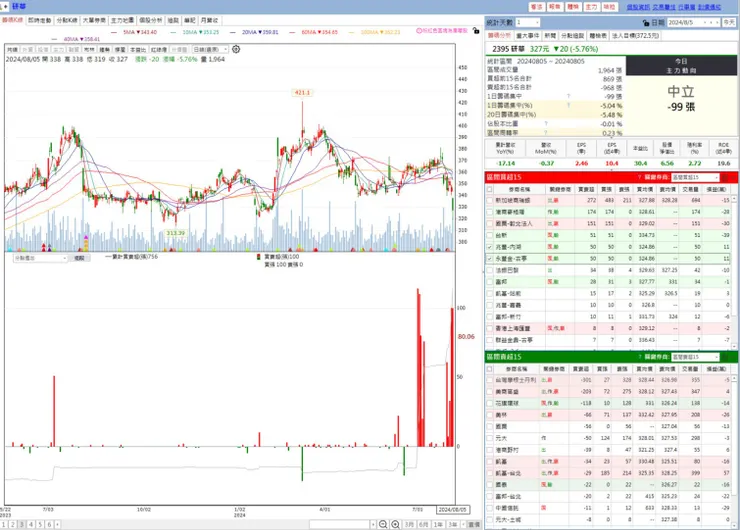Open indicator dropdown below price chart

coord(40,258)
